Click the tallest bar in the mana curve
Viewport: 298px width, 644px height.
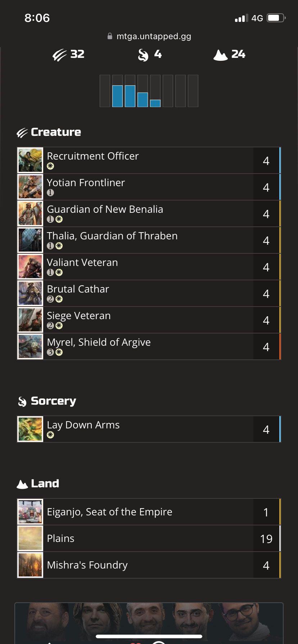pos(118,95)
